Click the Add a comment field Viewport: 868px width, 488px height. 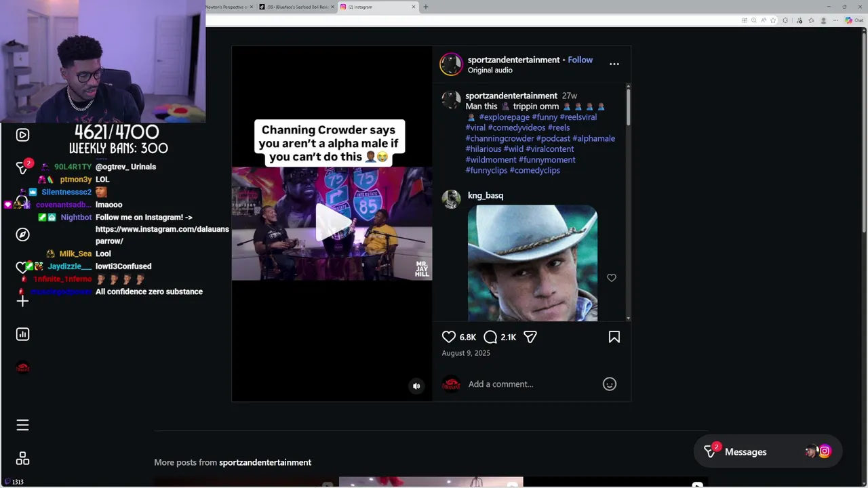(532, 384)
